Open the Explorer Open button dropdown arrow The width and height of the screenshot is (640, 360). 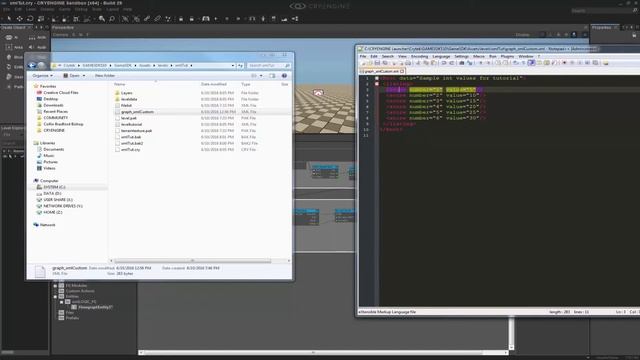click(84, 76)
